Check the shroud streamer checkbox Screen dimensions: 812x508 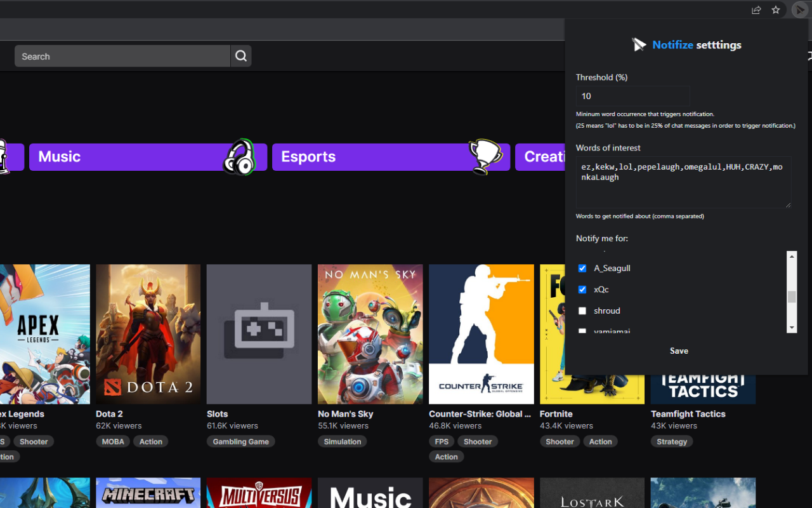click(x=582, y=311)
